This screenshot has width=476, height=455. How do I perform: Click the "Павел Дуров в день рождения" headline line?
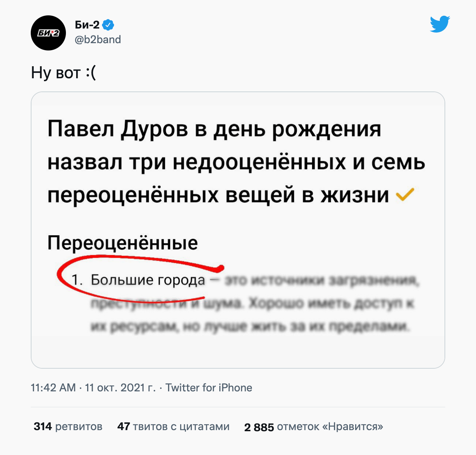tap(214, 129)
